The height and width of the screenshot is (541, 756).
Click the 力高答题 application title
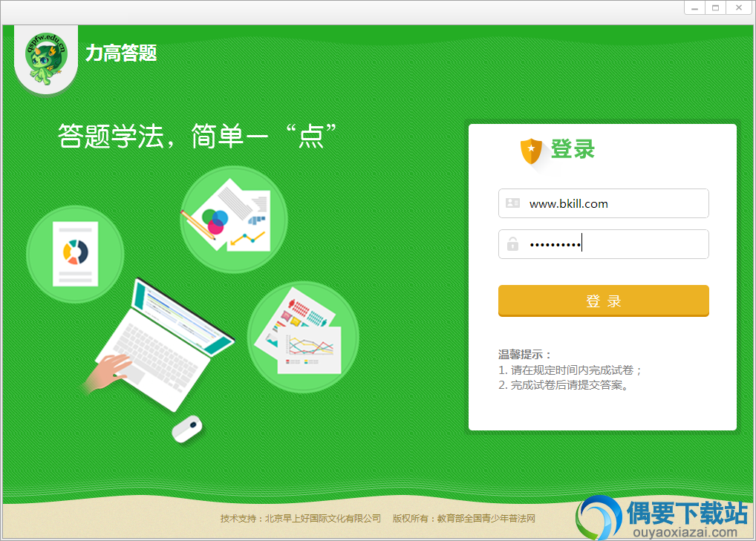click(x=121, y=53)
